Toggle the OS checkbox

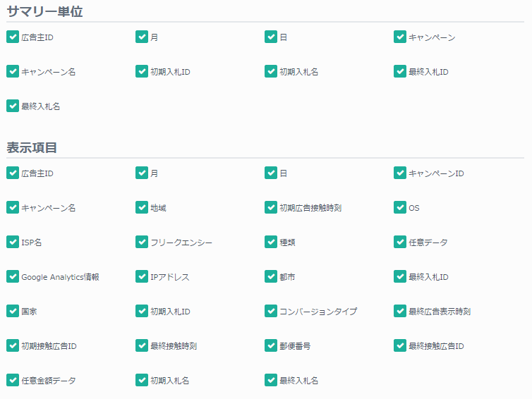tap(400, 207)
